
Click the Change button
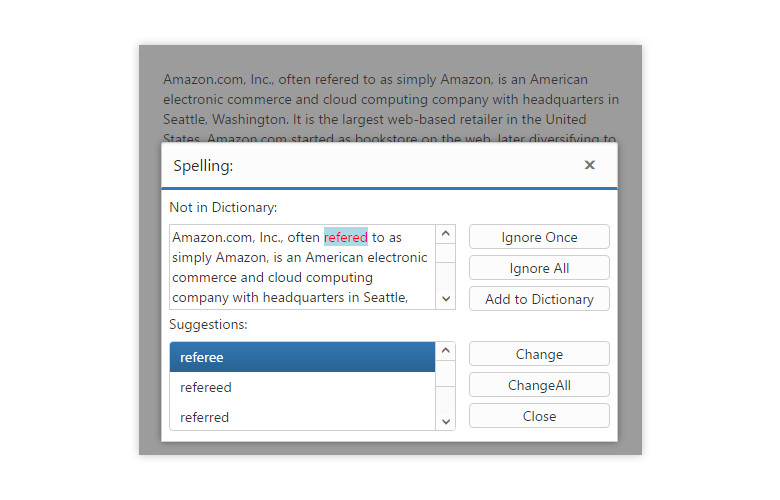tap(539, 354)
